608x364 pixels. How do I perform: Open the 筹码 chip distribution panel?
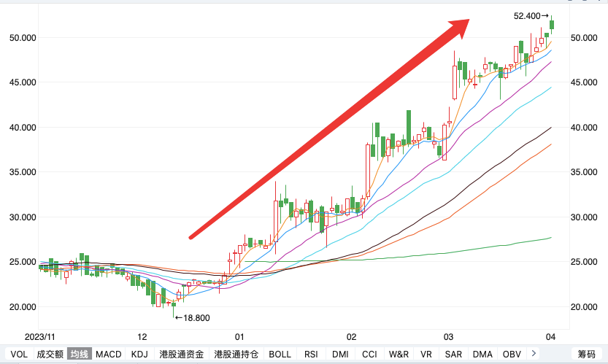tap(587, 355)
